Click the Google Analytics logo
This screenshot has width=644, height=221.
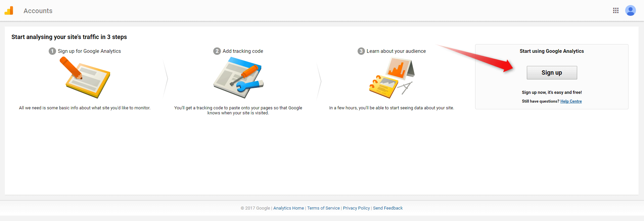pyautogui.click(x=9, y=11)
